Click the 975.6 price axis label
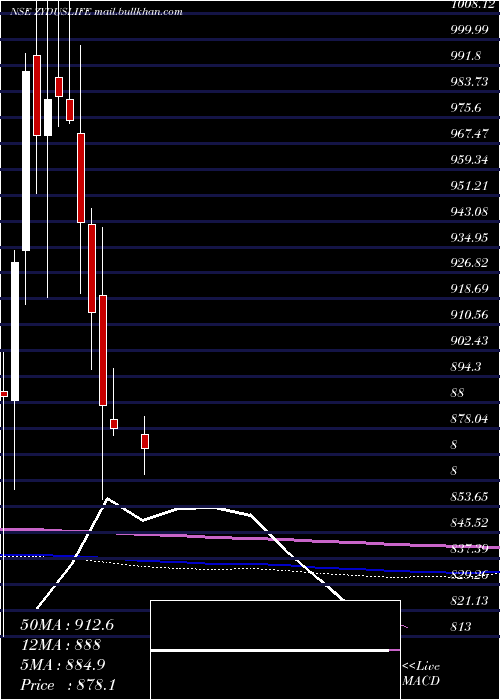This screenshot has height=700, width=500. pos(466,108)
